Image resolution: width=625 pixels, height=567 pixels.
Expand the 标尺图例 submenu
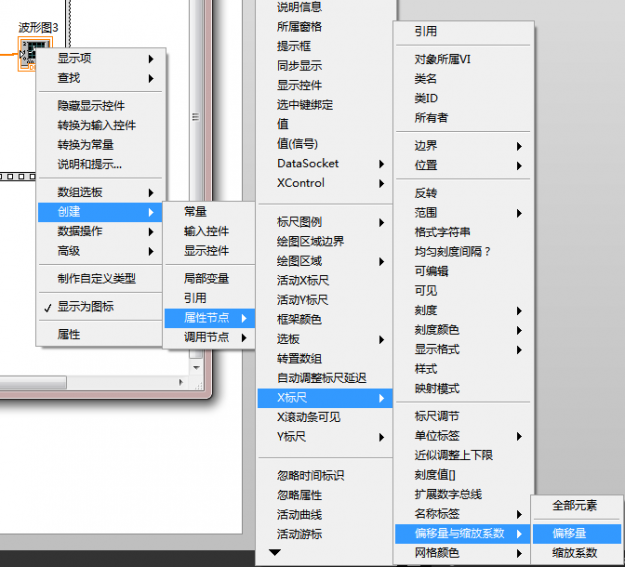tap(326, 222)
